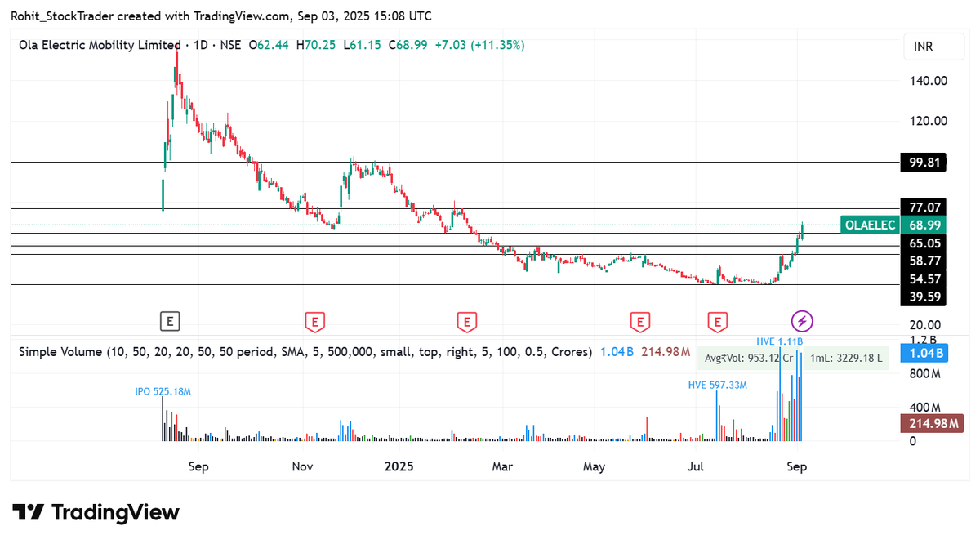This screenshot has width=980, height=544.
Task: Click the change value +7.03 (+11.35%)
Action: click(481, 45)
